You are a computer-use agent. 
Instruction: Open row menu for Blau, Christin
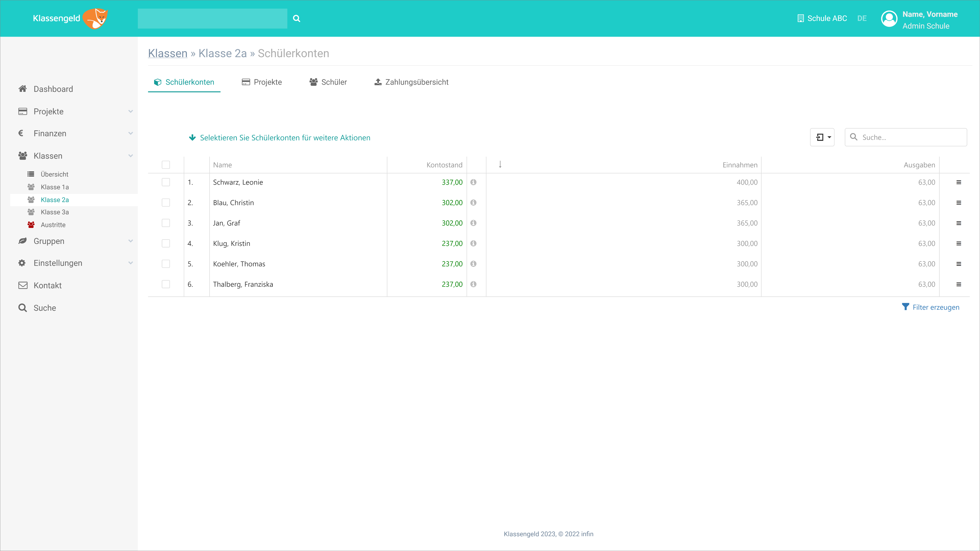(x=959, y=203)
